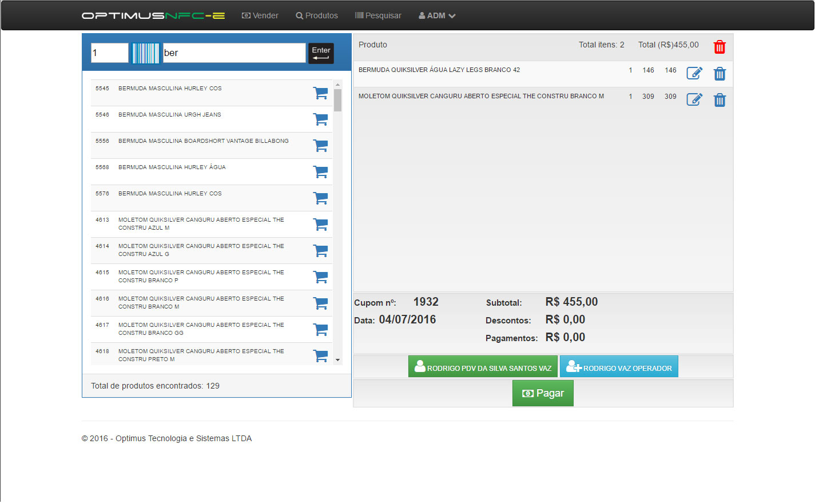Click 'BERMUDA QUIKSILVER ÁGUA LAZY LEGS BRANCO 42' text

(x=439, y=70)
